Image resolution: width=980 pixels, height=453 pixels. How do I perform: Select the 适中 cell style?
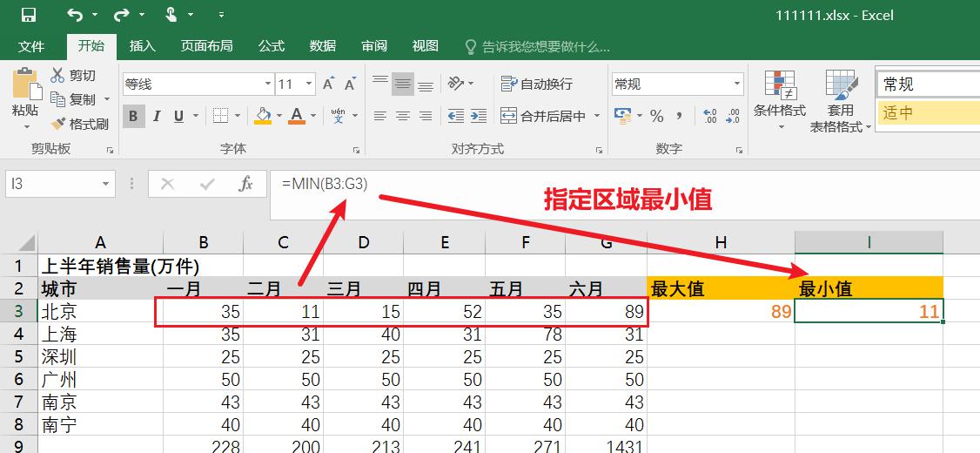pos(929,112)
